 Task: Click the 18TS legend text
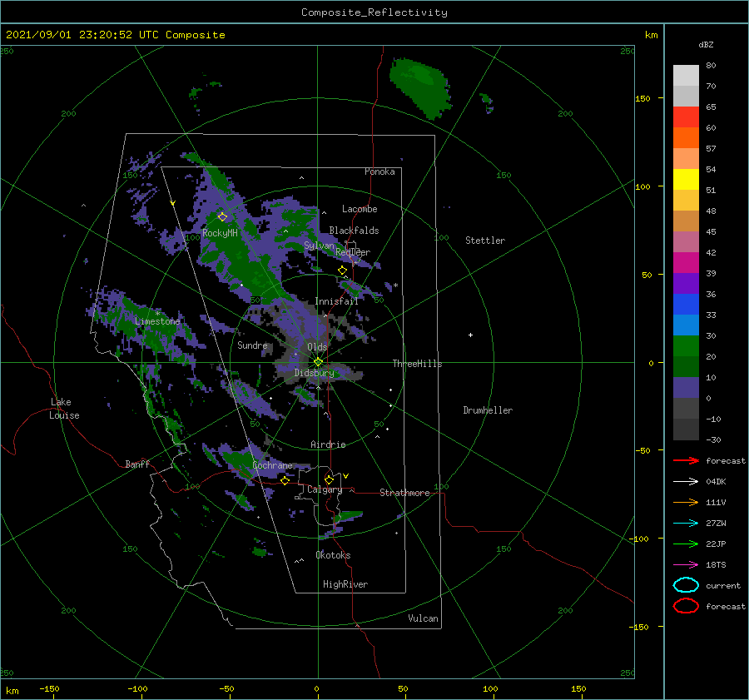(716, 565)
